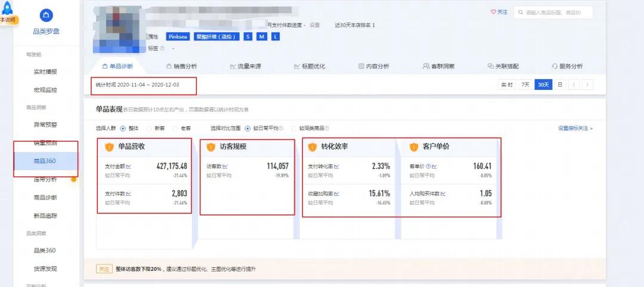The width and height of the screenshot is (644, 287).
Task: Click the 转化效率 shield warning icon
Action: 312,147
